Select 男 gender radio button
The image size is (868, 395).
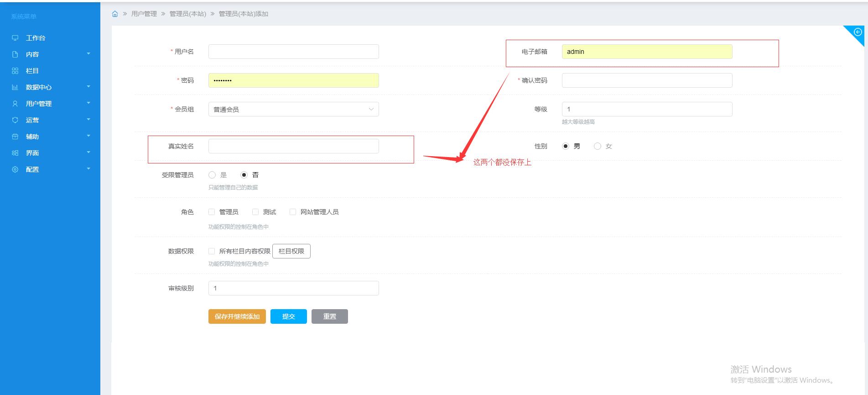click(566, 146)
